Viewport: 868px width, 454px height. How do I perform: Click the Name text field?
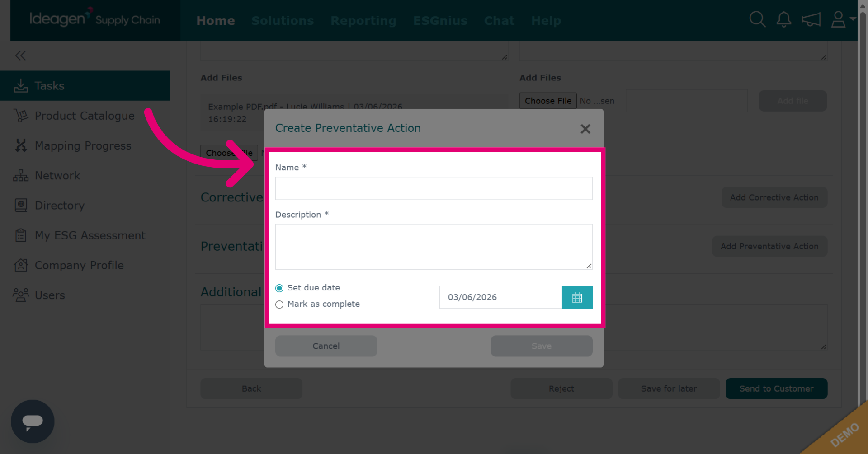point(434,188)
